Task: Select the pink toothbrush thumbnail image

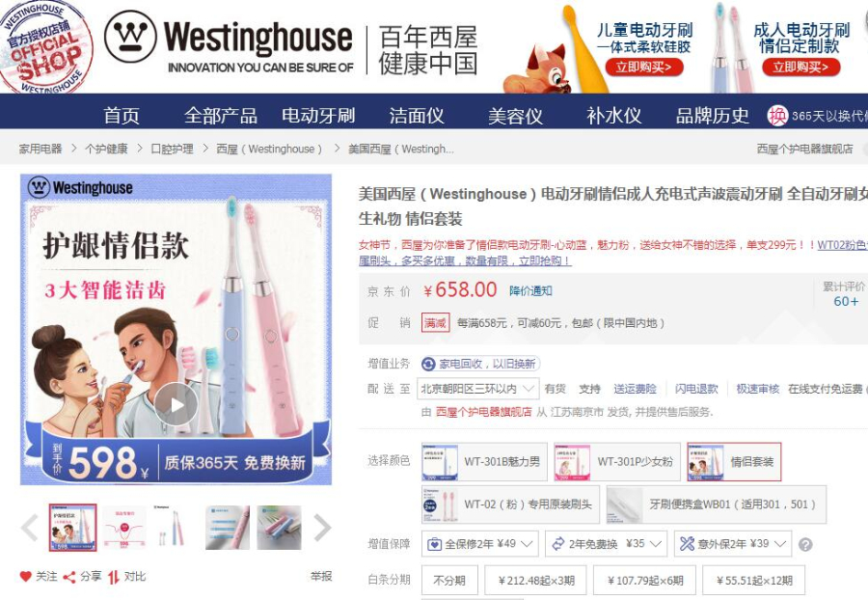Action: pos(228,528)
